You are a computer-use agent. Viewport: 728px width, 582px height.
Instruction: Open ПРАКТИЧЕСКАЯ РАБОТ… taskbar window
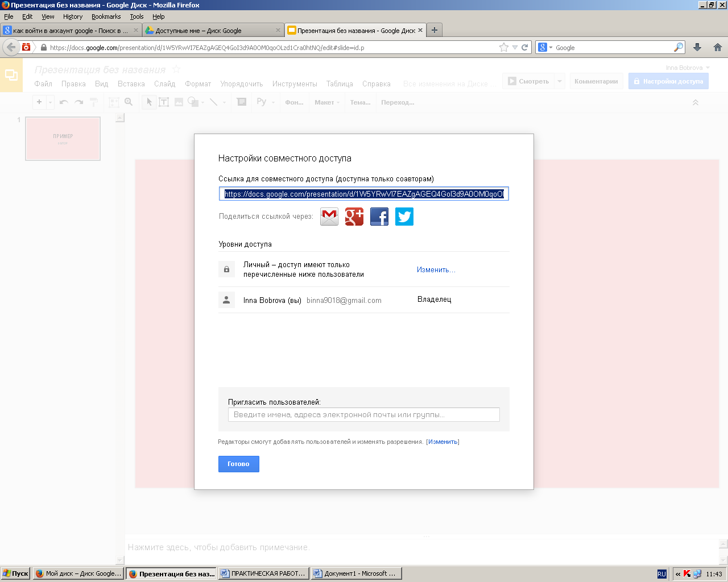pyautogui.click(x=263, y=573)
